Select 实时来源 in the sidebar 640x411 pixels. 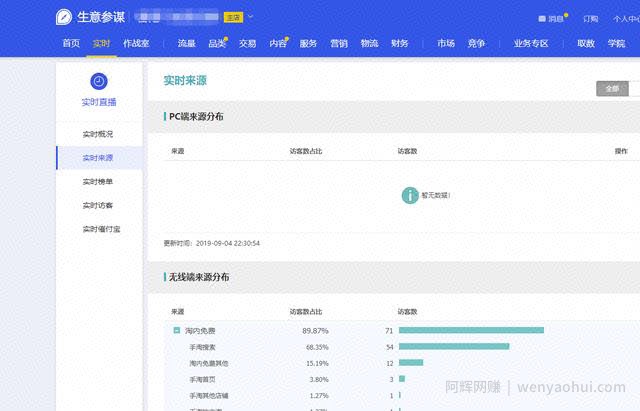pos(98,158)
